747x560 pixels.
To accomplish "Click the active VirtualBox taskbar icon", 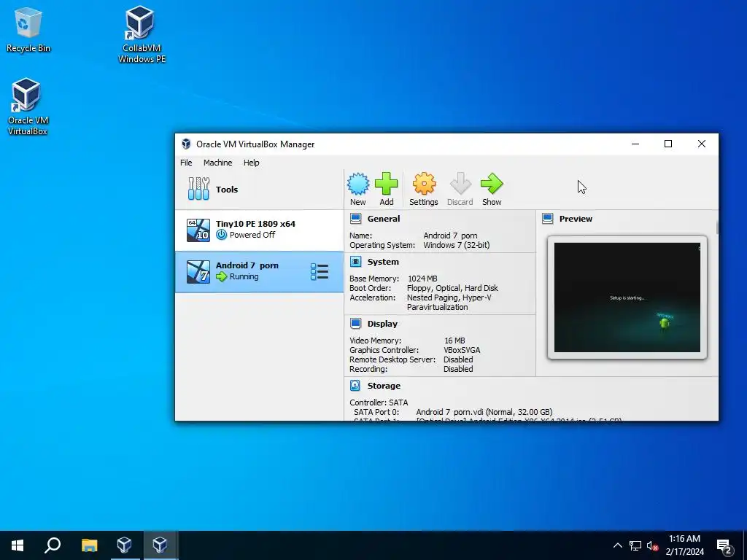I will point(160,545).
